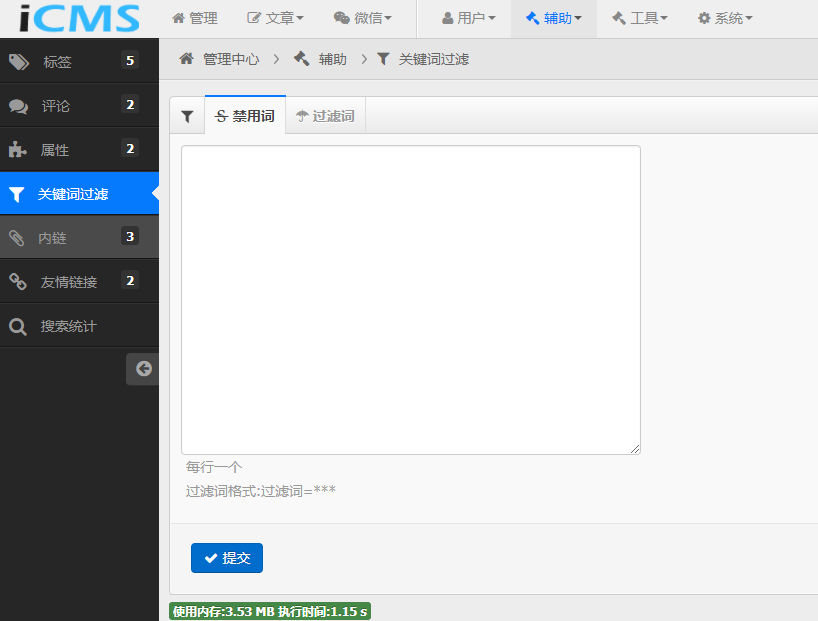Click the edit icon beside 文章
The image size is (818, 621).
click(x=254, y=18)
